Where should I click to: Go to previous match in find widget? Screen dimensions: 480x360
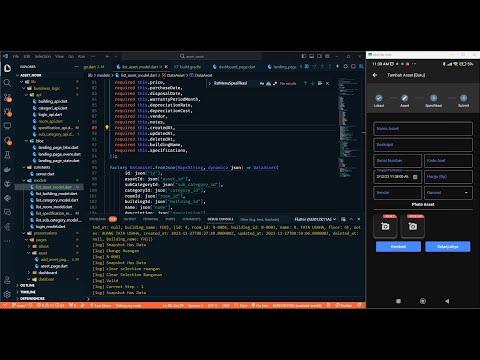click(305, 83)
